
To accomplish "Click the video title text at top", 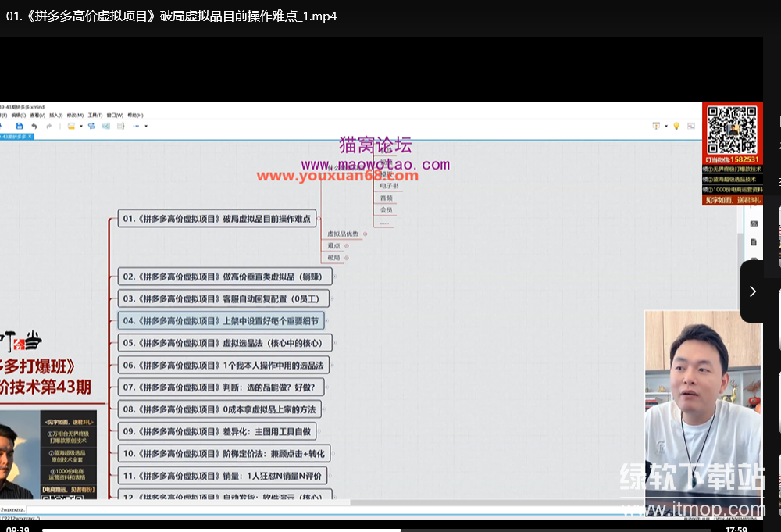I will [x=171, y=16].
